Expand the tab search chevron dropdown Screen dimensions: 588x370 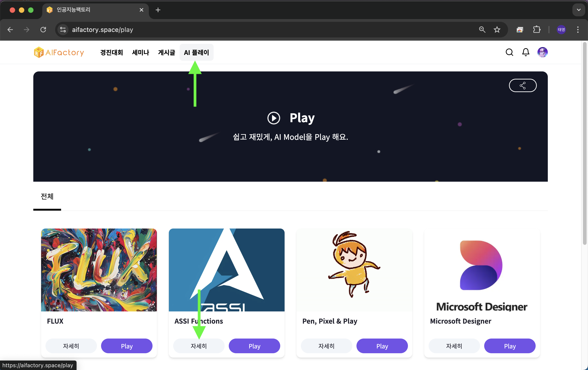pyautogui.click(x=579, y=10)
